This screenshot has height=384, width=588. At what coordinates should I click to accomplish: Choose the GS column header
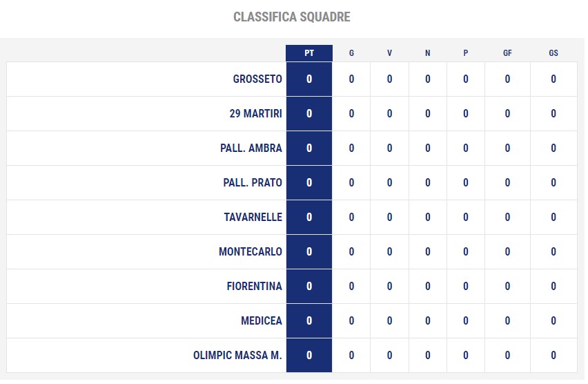pyautogui.click(x=553, y=53)
